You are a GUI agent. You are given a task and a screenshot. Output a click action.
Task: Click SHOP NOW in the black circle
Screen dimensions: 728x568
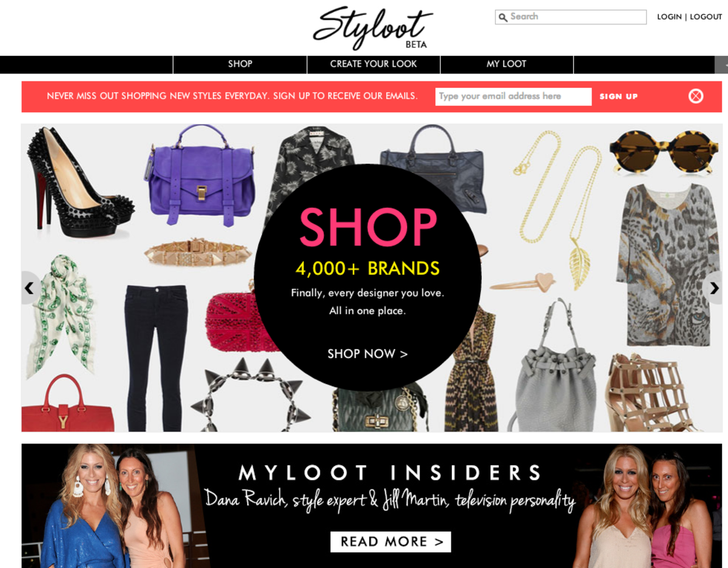tap(368, 354)
